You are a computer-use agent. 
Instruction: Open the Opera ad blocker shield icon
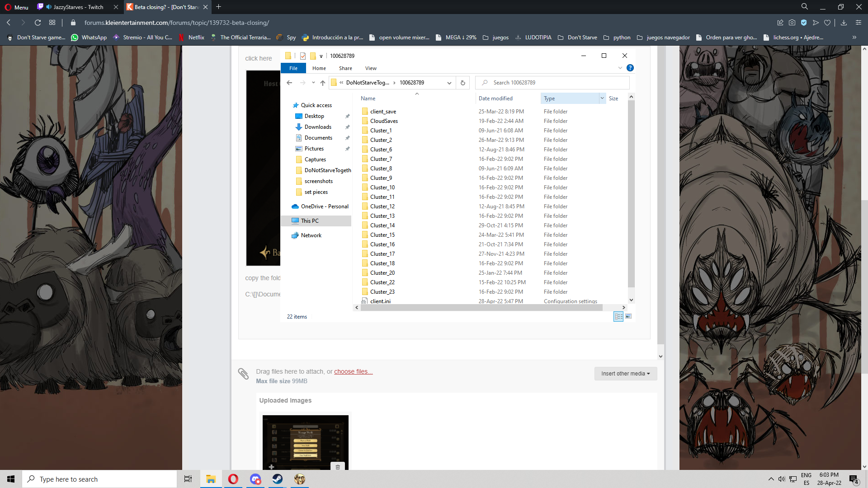804,23
